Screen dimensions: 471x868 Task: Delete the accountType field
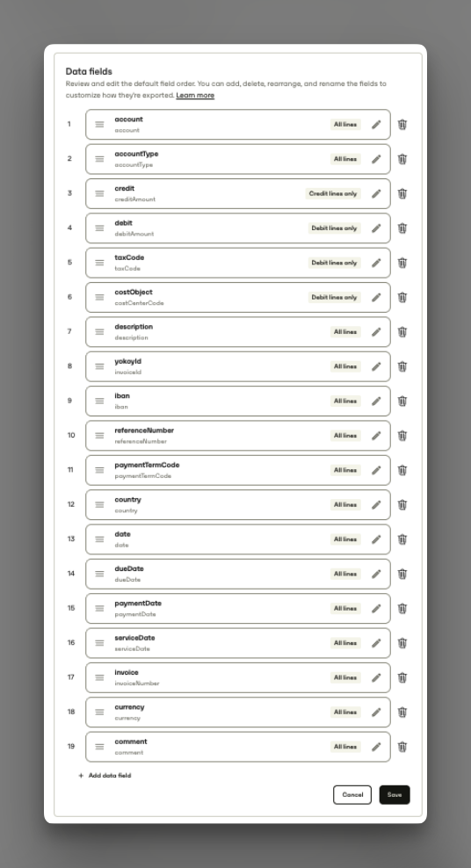click(x=402, y=159)
